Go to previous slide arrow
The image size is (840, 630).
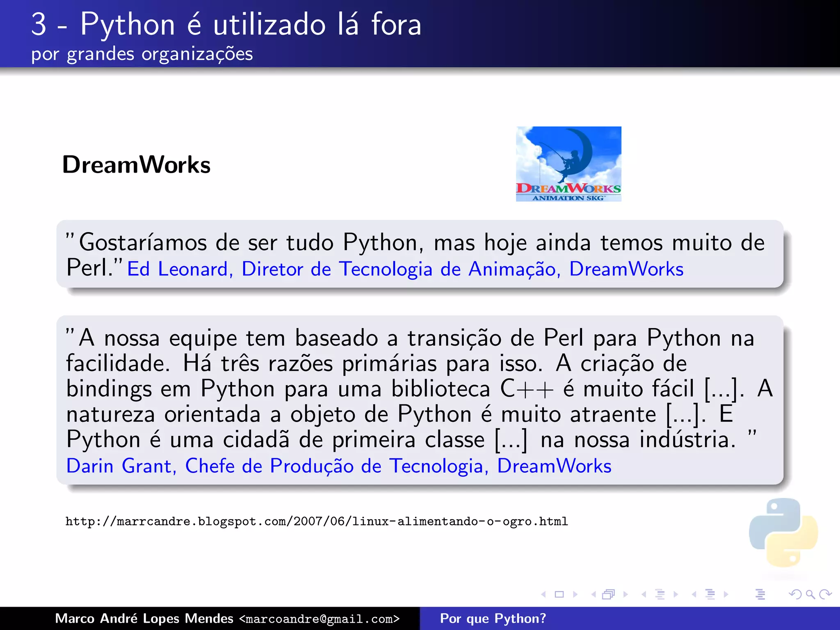544,594
